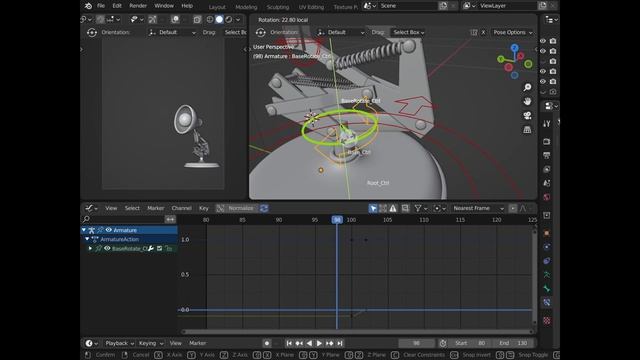Image resolution: width=640 pixels, height=360 pixels.
Task: Jump to previous keyframe
Action: [299, 343]
